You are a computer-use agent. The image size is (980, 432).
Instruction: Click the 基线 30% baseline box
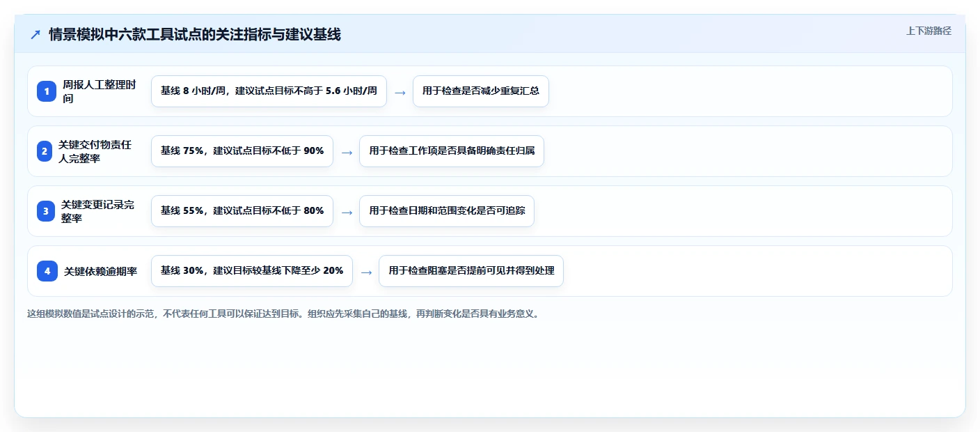click(252, 271)
